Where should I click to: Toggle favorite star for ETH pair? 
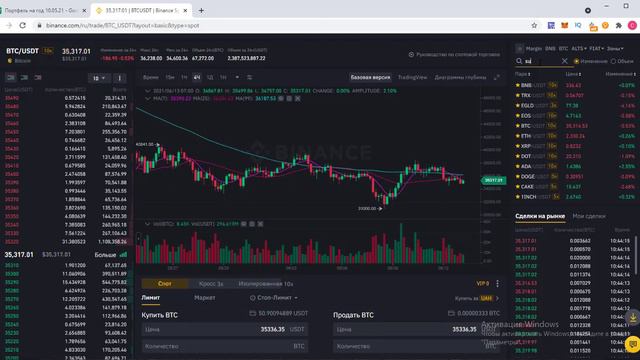pos(518,136)
